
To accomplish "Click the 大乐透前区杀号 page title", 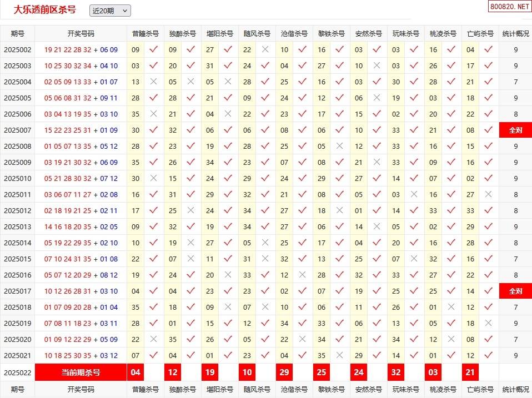I will 45,10.
